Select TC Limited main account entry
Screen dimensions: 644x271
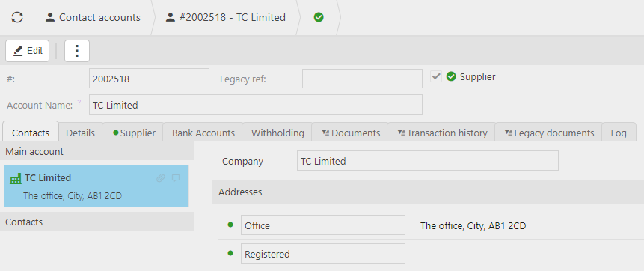pos(96,186)
